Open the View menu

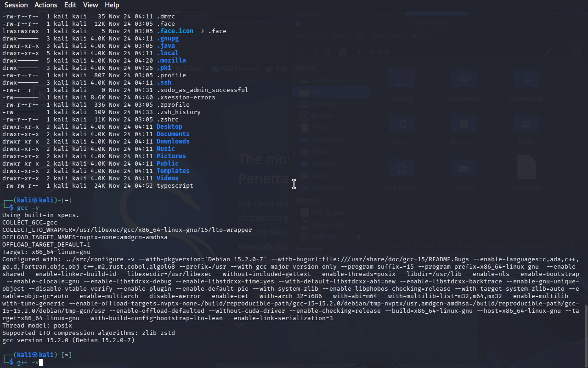pyautogui.click(x=90, y=5)
